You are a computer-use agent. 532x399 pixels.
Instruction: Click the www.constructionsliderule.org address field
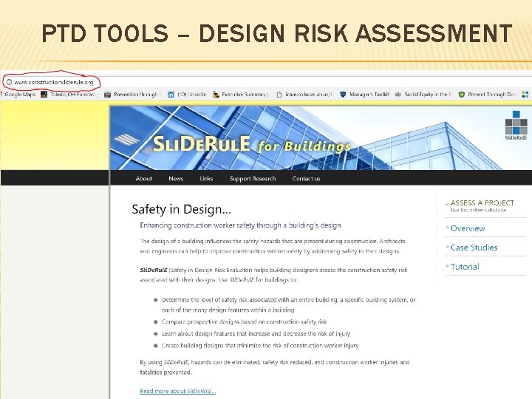pyautogui.click(x=54, y=82)
